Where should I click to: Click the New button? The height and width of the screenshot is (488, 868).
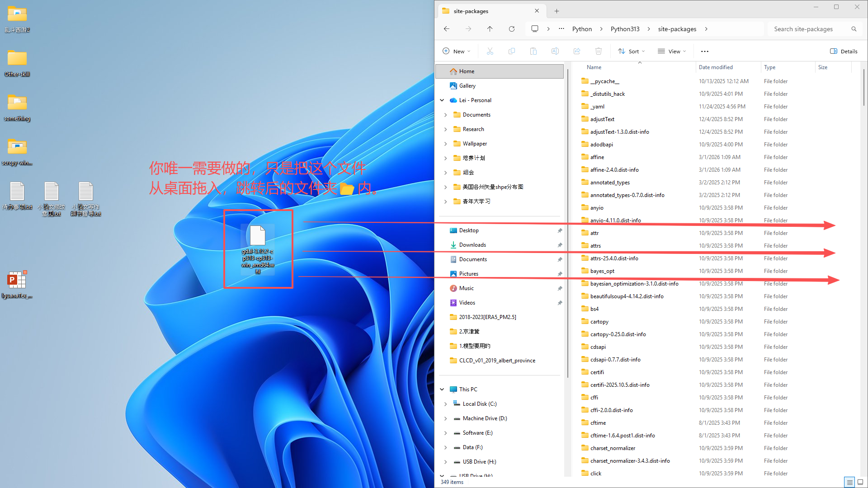[x=456, y=51]
